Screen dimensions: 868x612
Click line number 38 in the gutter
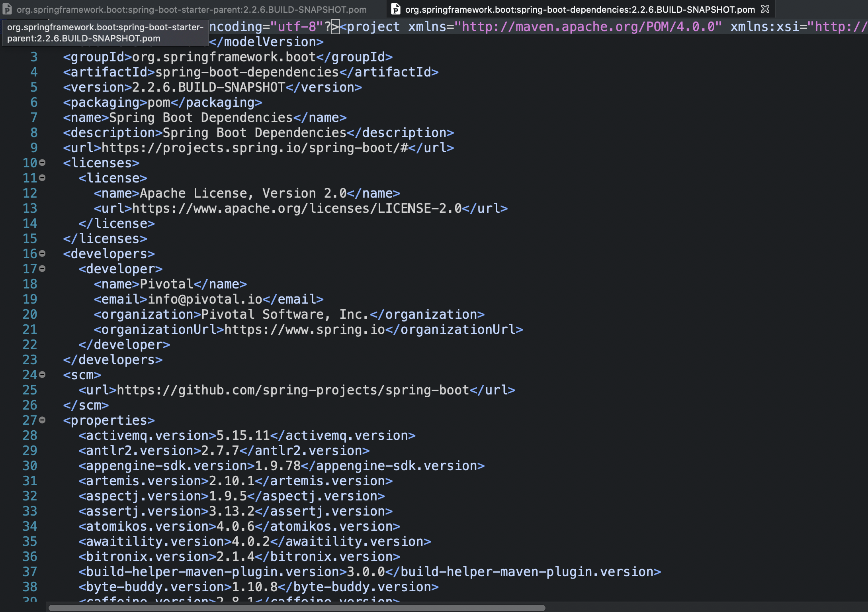[x=30, y=587]
